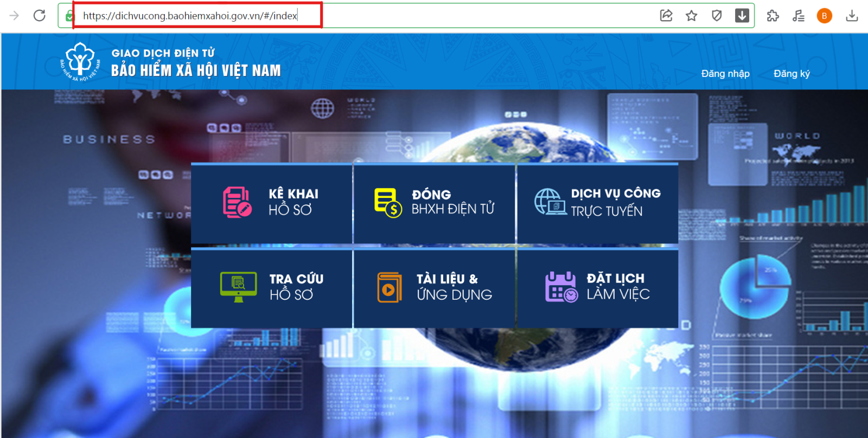Screen dimensions: 868x438
Task: Click the shield protection icon
Action: (717, 16)
